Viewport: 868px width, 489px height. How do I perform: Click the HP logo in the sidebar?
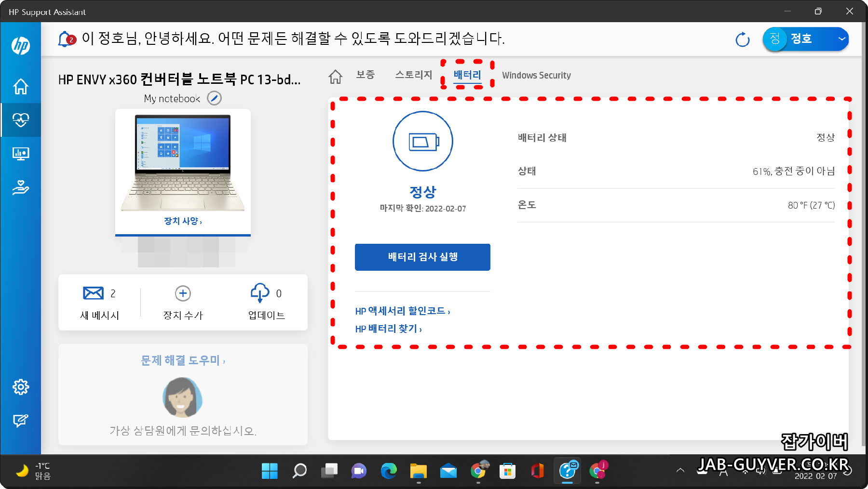(21, 46)
